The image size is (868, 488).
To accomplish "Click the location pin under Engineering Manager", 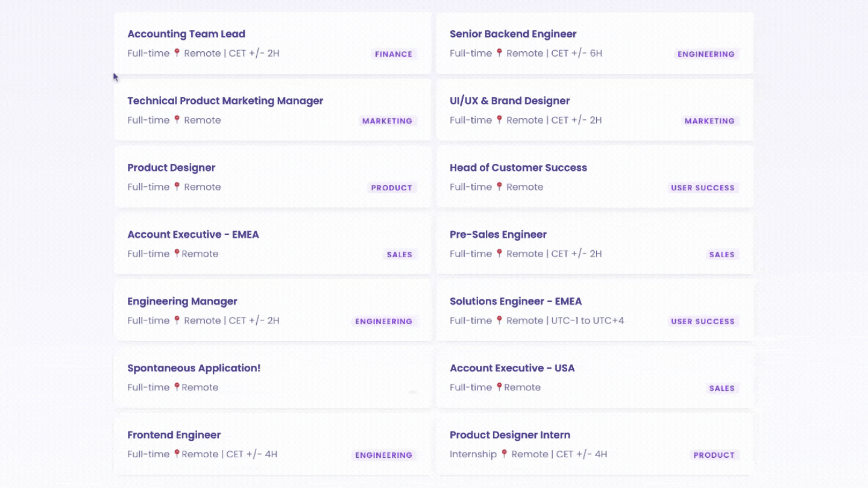I will (x=177, y=321).
